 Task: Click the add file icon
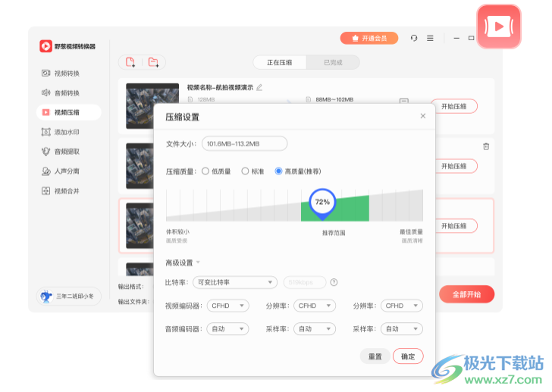coord(130,63)
